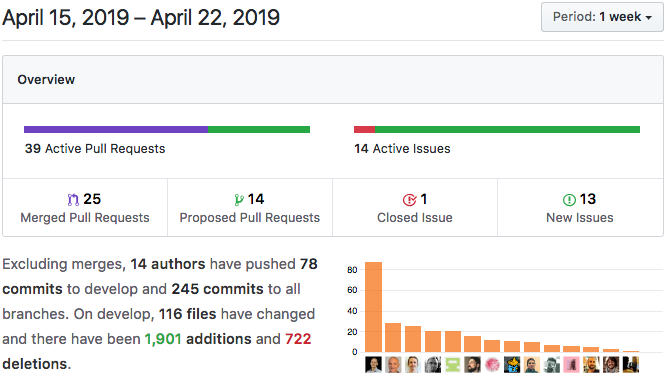Screen dimensions: 665x379
Task: Open the pink circular pattern avatar
Action: [x=492, y=365]
